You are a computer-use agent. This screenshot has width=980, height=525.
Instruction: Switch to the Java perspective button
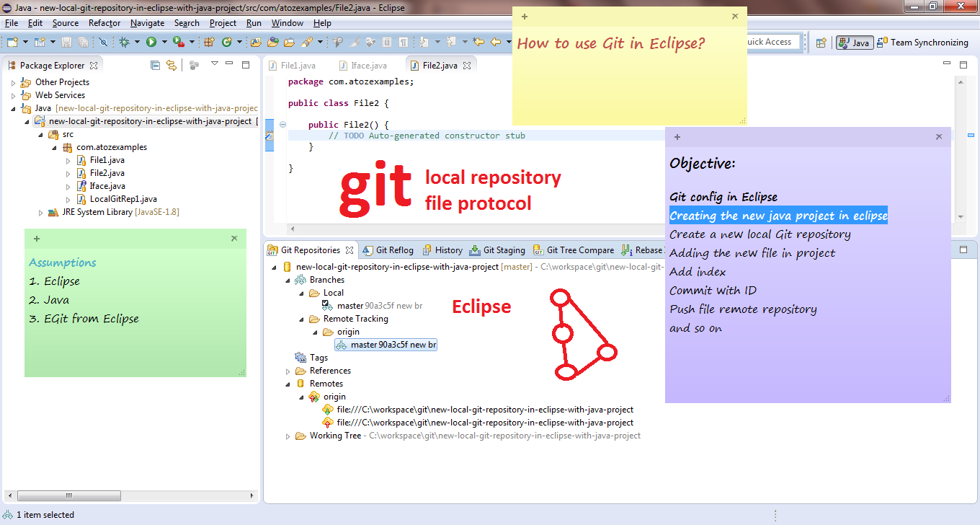tap(855, 43)
